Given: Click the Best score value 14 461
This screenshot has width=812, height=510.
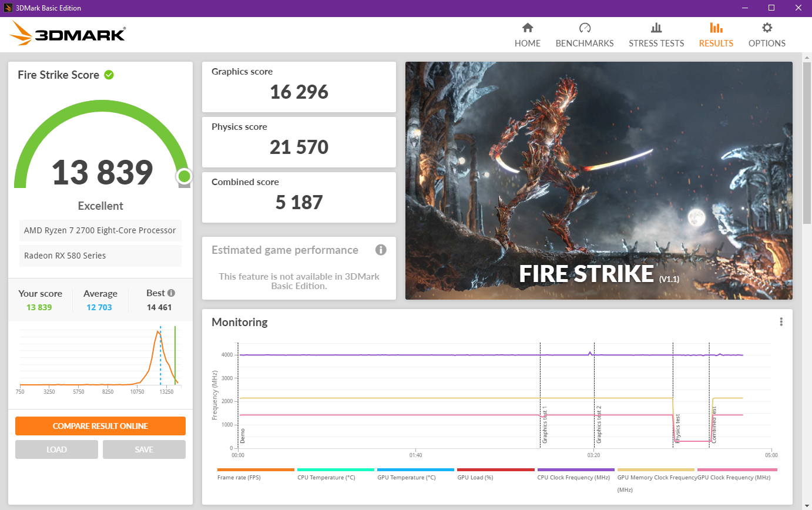Looking at the screenshot, I should pos(159,307).
